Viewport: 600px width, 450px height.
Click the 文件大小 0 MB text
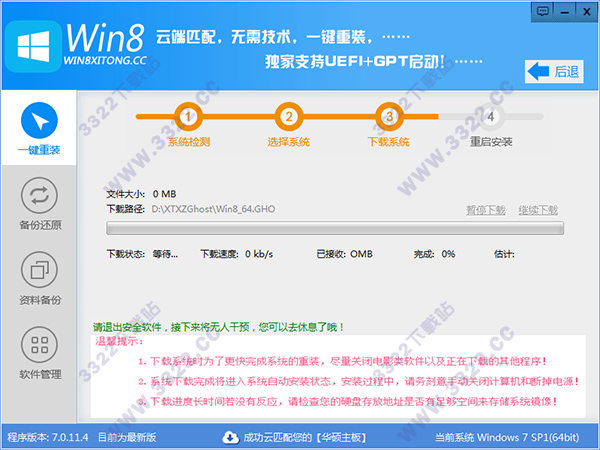141,194
